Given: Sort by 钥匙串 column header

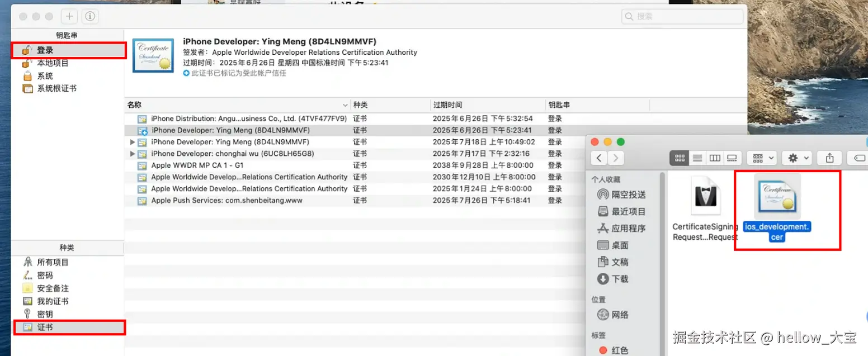Looking at the screenshot, I should pos(597,105).
